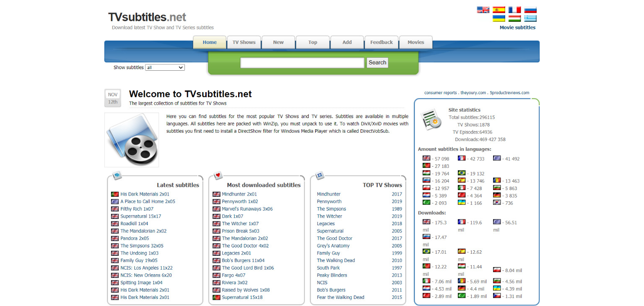Open The Good Lord Bird 1x06 subtitles

pos(248,268)
